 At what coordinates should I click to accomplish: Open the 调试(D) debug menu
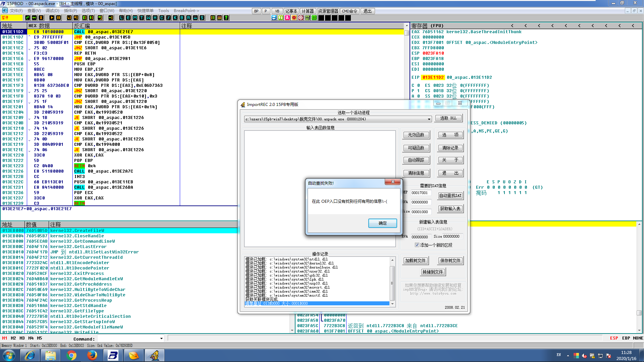point(52,11)
